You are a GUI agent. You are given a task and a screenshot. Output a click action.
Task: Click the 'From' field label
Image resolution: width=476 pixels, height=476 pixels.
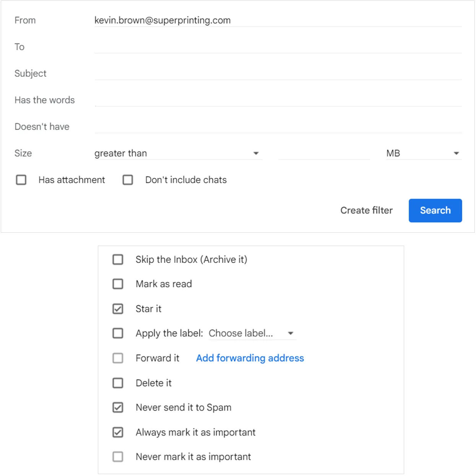coord(25,20)
